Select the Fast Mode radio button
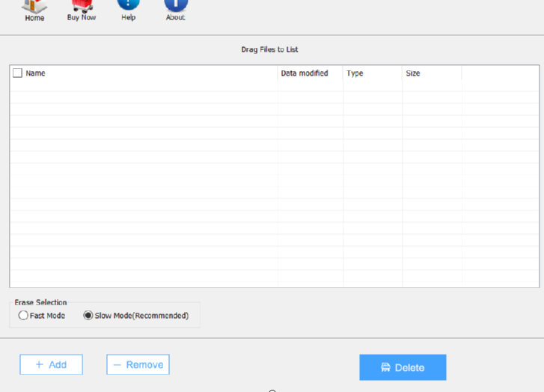 [23, 316]
